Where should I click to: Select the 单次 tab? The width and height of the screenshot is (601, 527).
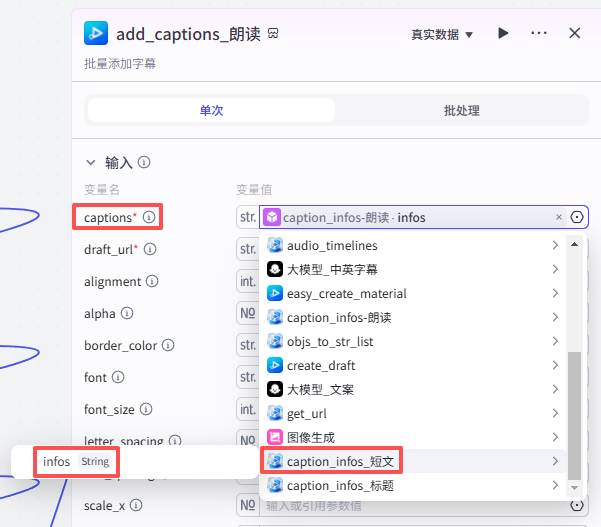[211, 110]
